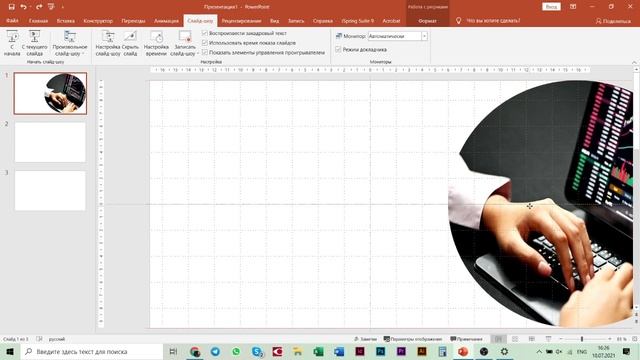Select the round laptop picture on the slide
640x360 pixels.
[x=541, y=203]
